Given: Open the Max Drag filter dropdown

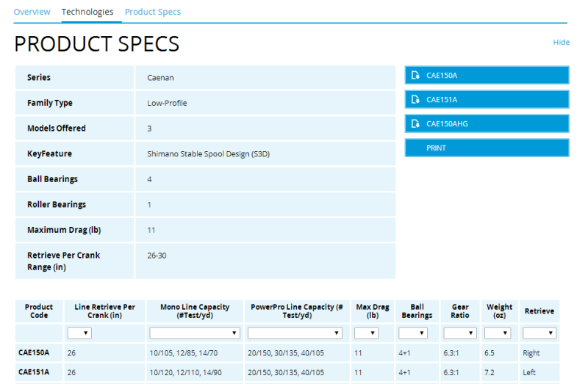Looking at the screenshot, I should point(367,333).
